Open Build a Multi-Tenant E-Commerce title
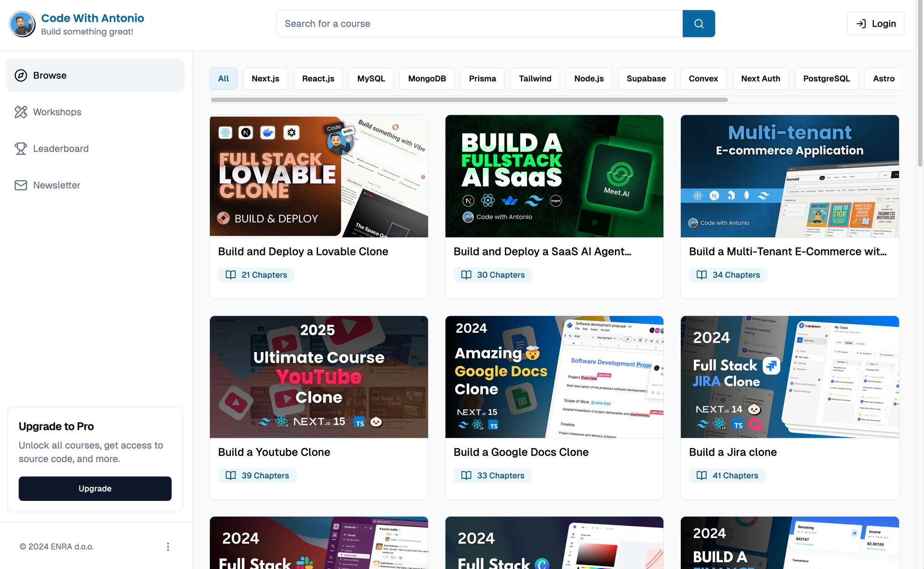Image resolution: width=924 pixels, height=569 pixels. click(788, 251)
